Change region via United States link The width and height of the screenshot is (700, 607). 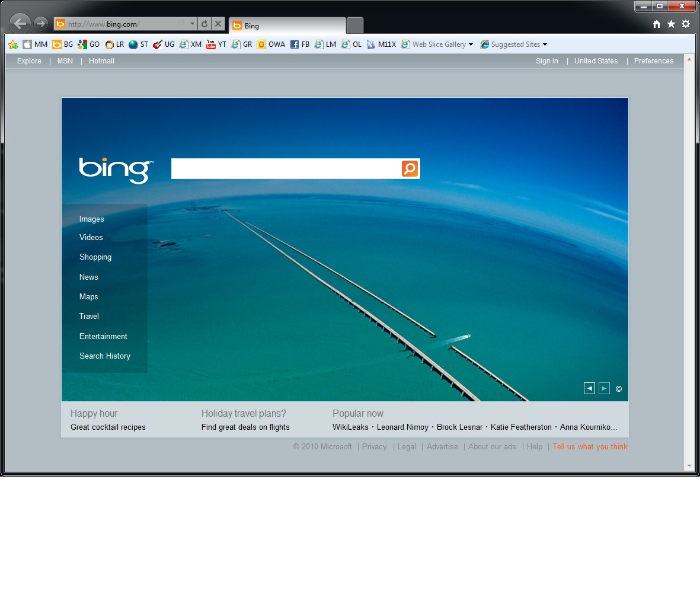pyautogui.click(x=596, y=60)
